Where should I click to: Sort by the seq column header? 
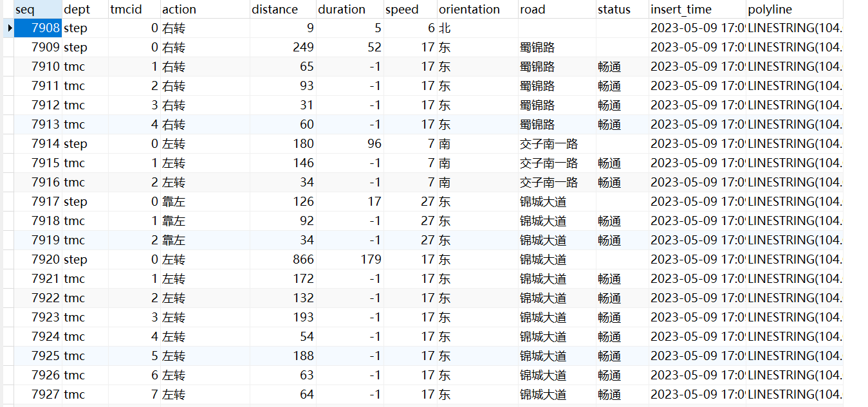pyautogui.click(x=38, y=9)
